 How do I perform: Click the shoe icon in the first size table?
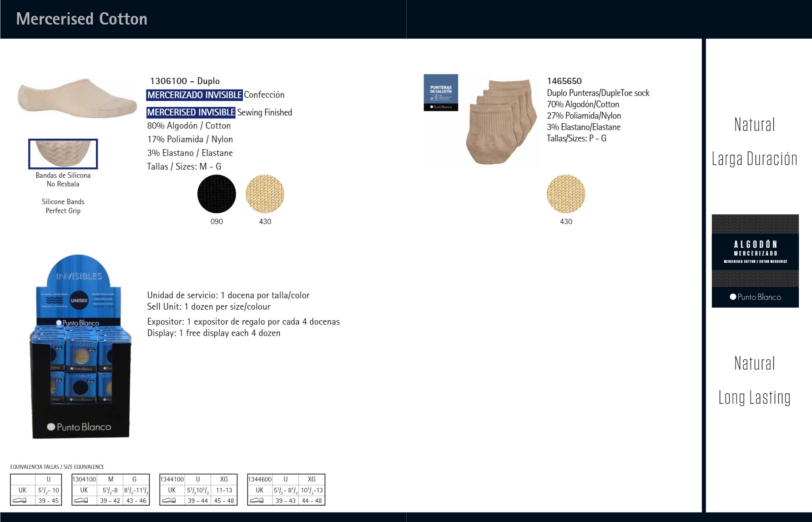19,500
